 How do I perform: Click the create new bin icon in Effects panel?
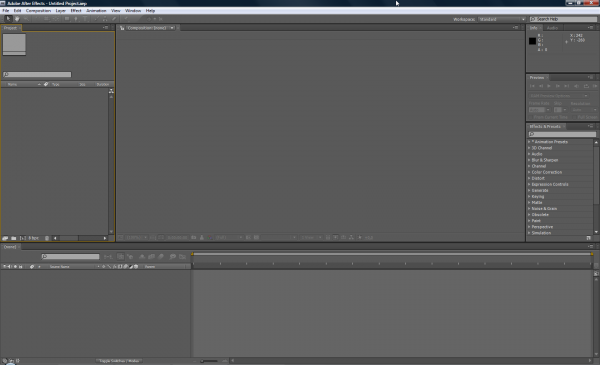[x=589, y=238]
